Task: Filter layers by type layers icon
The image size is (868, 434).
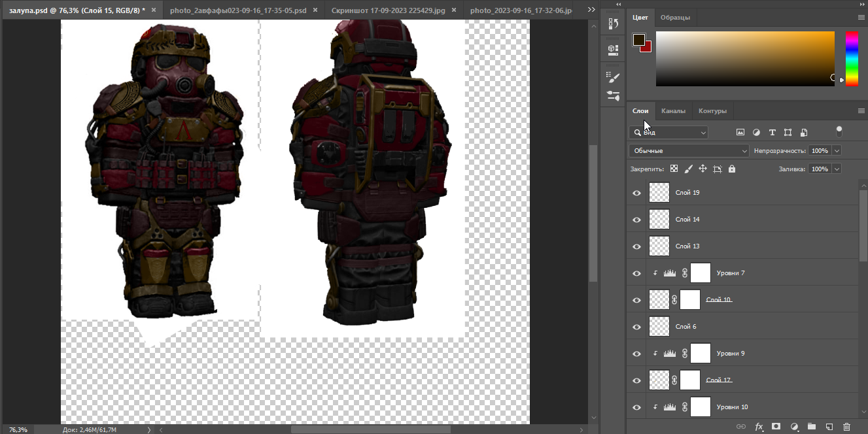Action: click(772, 132)
